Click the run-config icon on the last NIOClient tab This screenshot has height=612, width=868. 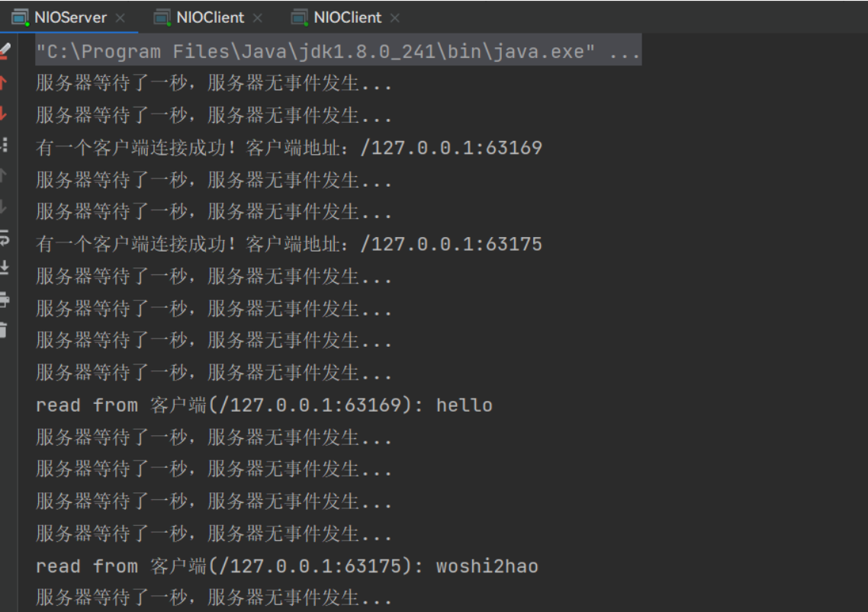[299, 18]
